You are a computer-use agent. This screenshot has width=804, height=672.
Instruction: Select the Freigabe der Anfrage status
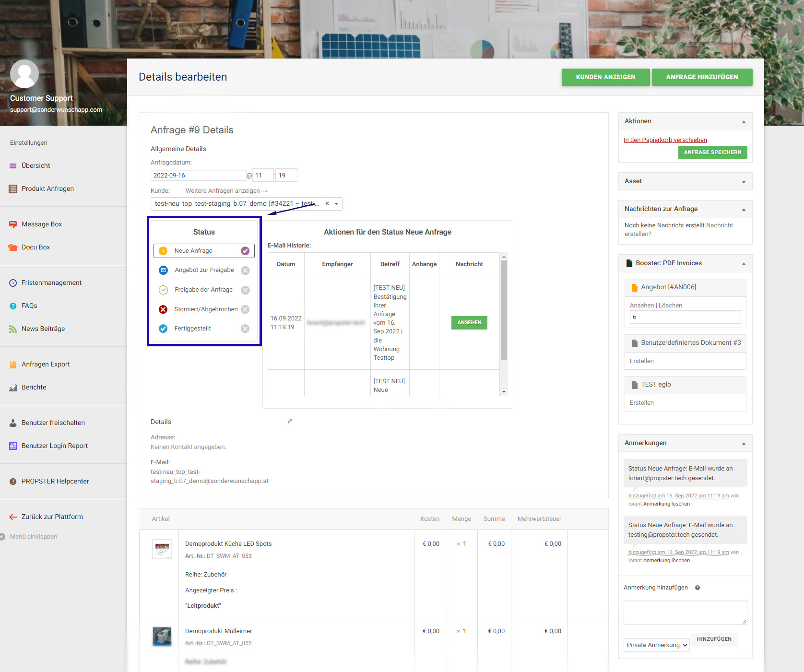point(204,290)
